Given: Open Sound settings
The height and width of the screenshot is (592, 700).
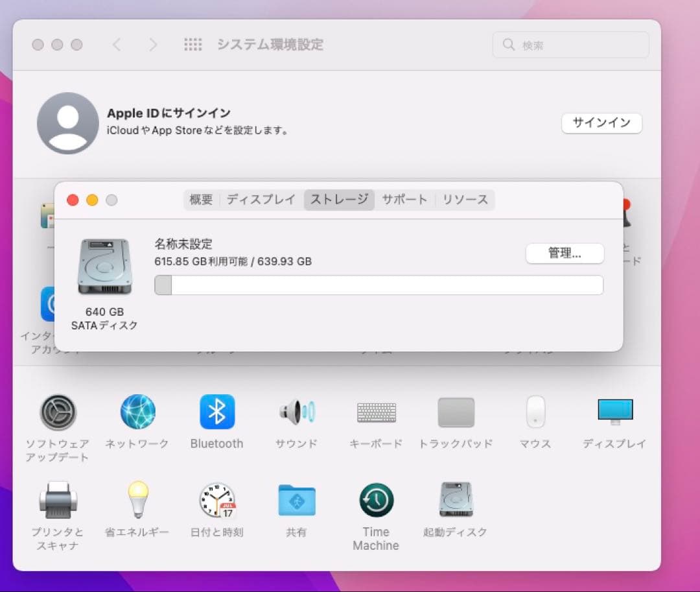Looking at the screenshot, I should pyautogui.click(x=296, y=412).
